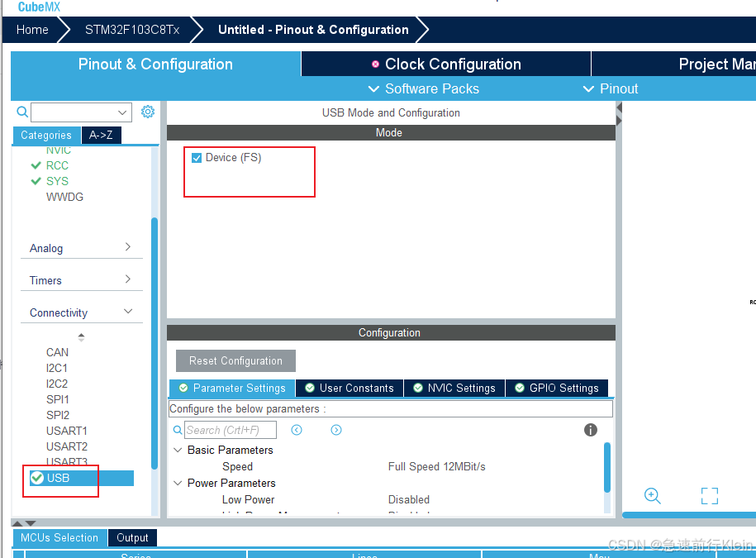Click the Reset Configuration button
This screenshot has width=756, height=558.
coord(235,360)
